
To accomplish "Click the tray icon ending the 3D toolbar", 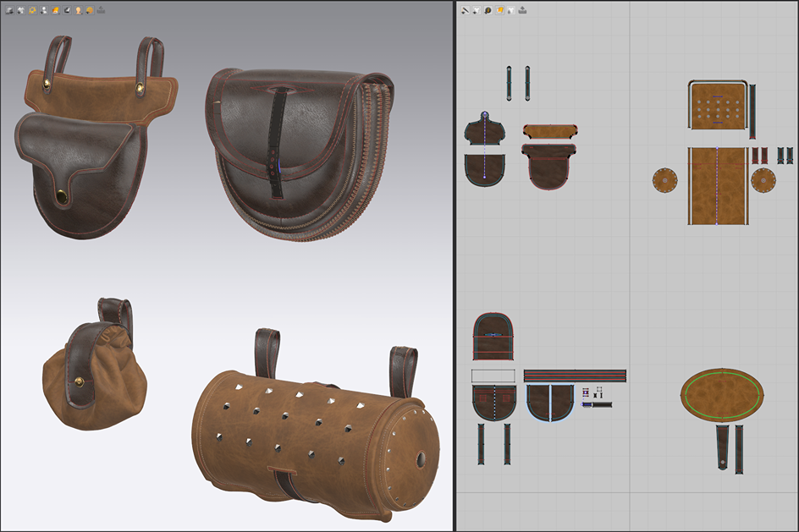I will point(101,10).
